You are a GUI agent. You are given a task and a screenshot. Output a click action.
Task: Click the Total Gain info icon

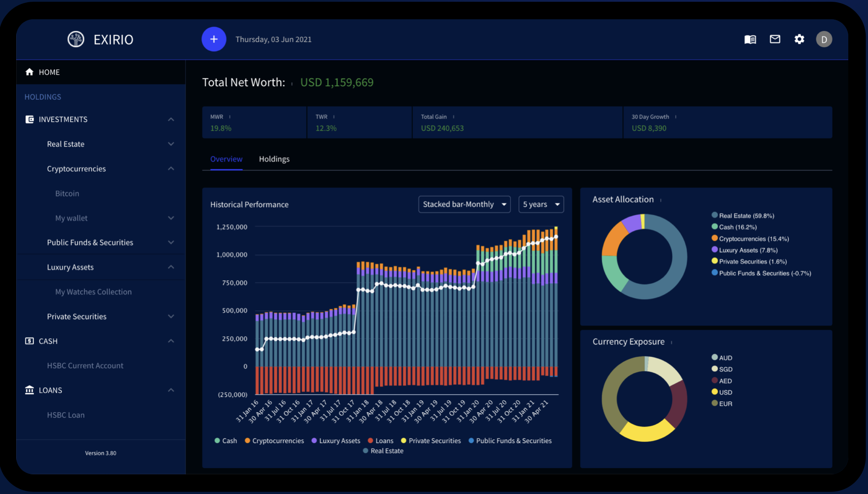point(454,117)
